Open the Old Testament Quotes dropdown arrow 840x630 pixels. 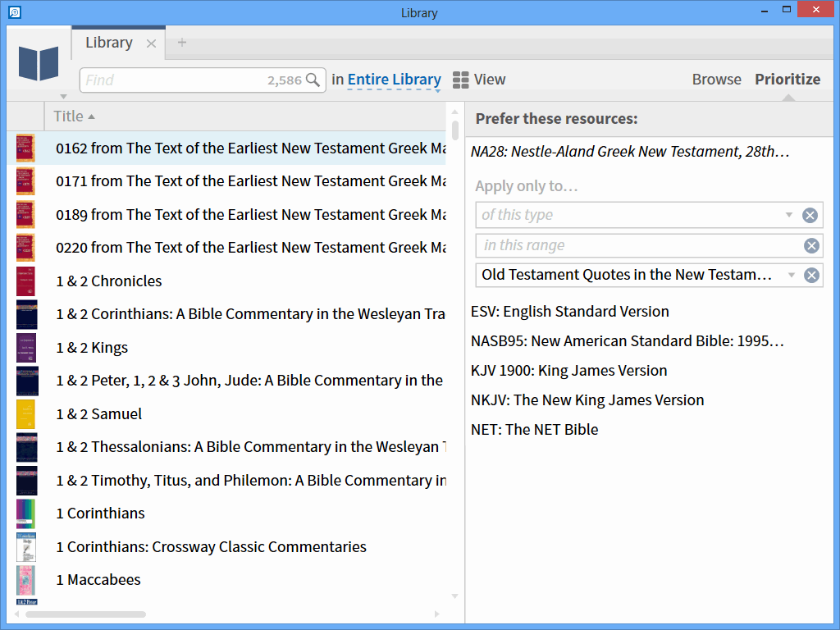tap(792, 276)
